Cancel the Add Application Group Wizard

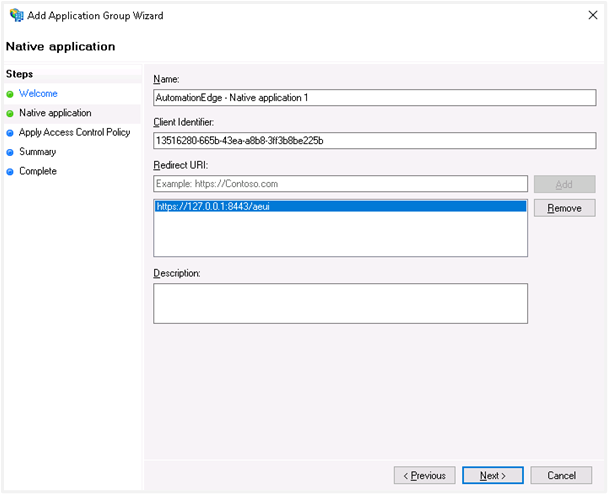(561, 475)
